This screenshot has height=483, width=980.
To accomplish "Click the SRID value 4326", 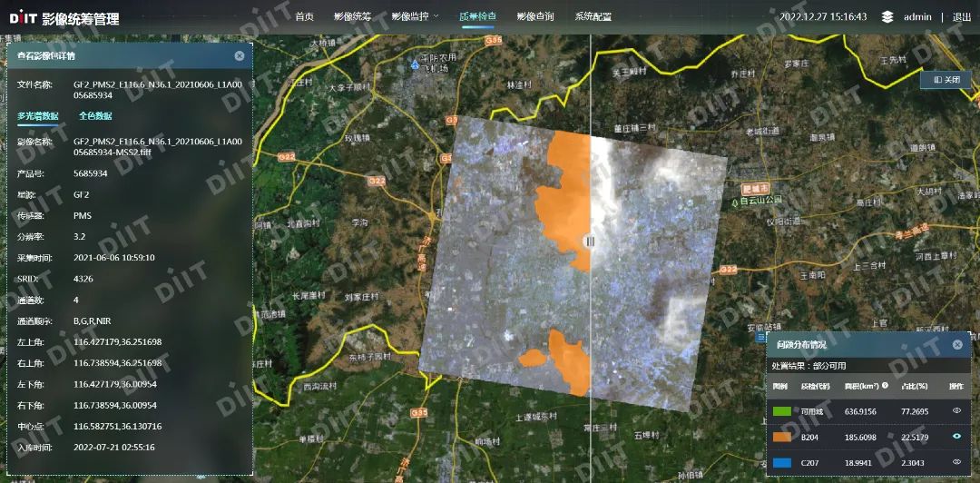I will click(83, 279).
